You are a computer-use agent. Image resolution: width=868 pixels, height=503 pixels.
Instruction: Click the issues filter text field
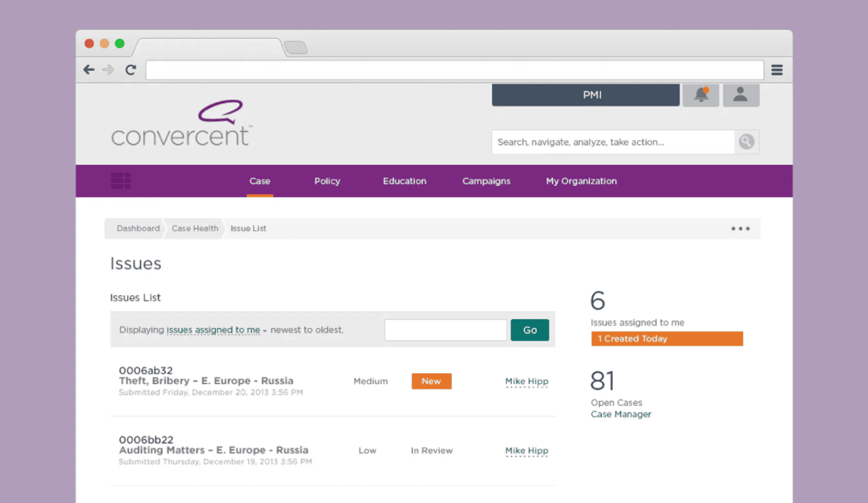tap(445, 330)
